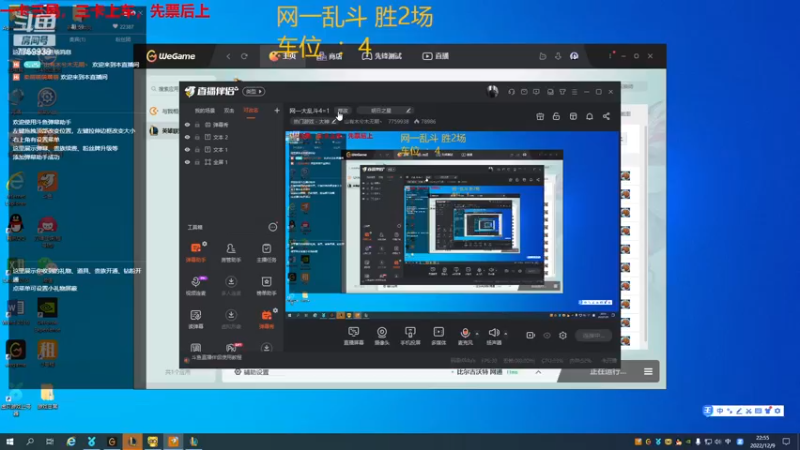Add 手机投屏 phone cast source
The image size is (800, 450).
(410, 336)
